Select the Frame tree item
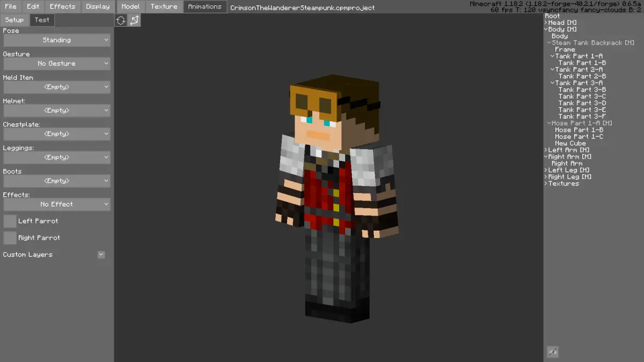Viewport: 644px width, 362px height. (x=565, y=50)
